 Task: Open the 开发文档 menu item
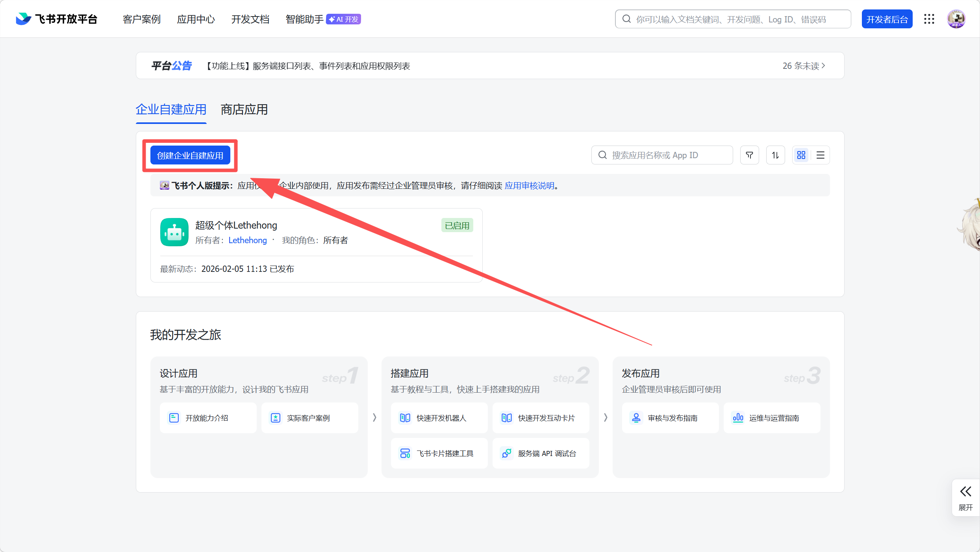[250, 19]
